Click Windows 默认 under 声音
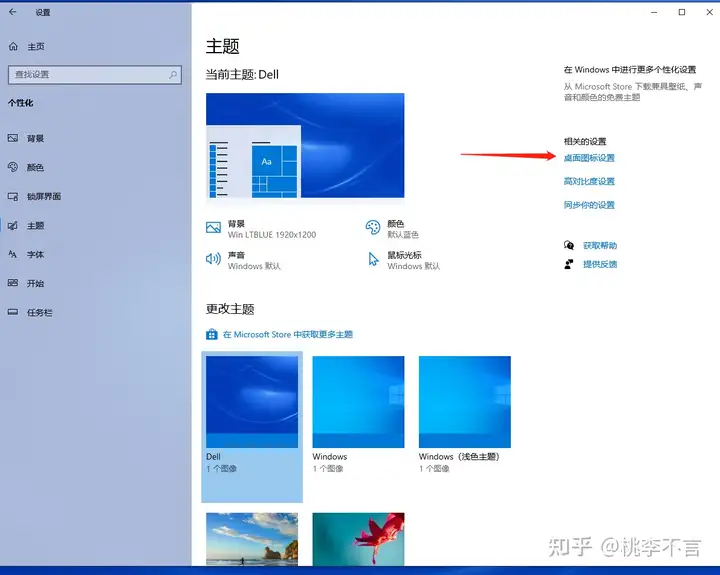 pos(254,266)
